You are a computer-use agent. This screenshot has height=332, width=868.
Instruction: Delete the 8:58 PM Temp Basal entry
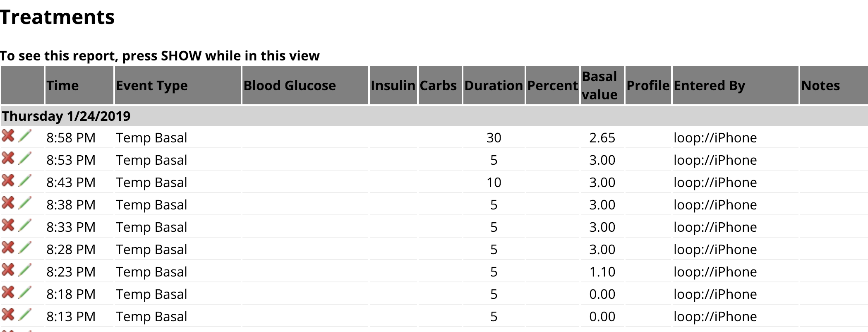[8, 136]
